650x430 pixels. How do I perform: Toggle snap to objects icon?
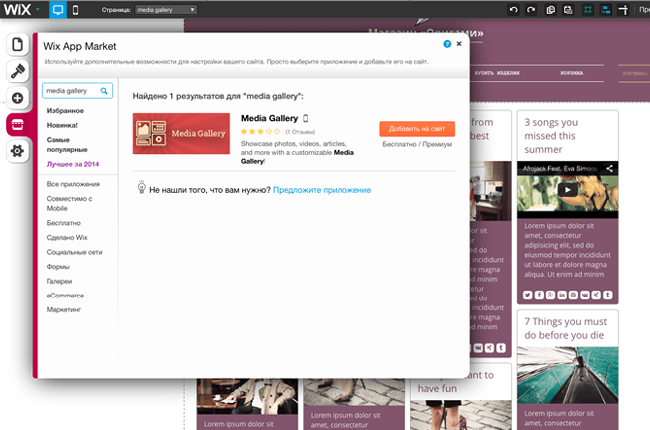pyautogui.click(x=606, y=10)
